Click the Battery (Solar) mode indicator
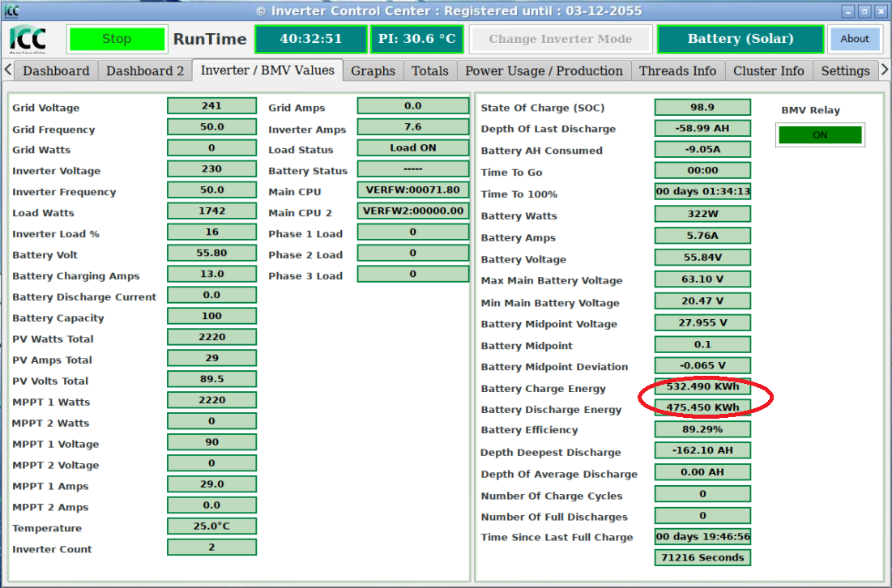 click(740, 39)
